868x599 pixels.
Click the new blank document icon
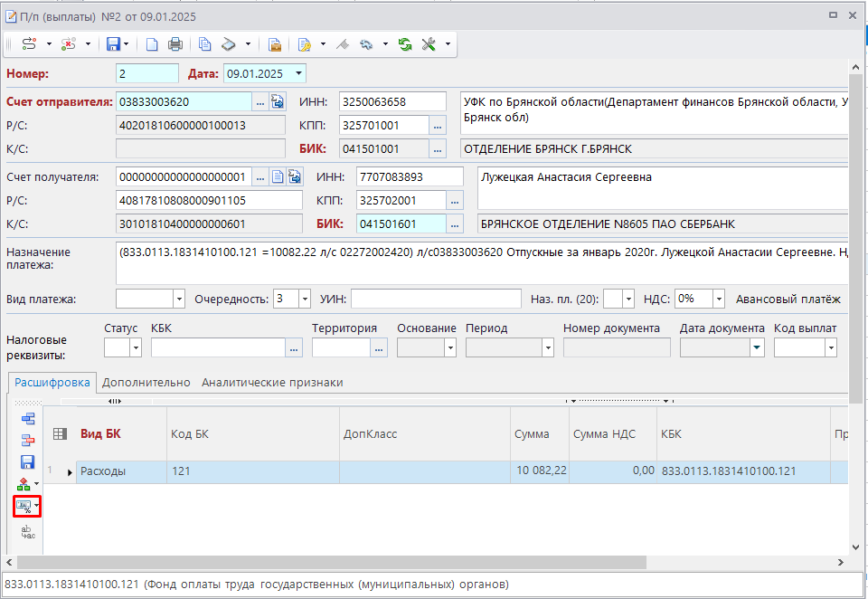pyautogui.click(x=152, y=43)
